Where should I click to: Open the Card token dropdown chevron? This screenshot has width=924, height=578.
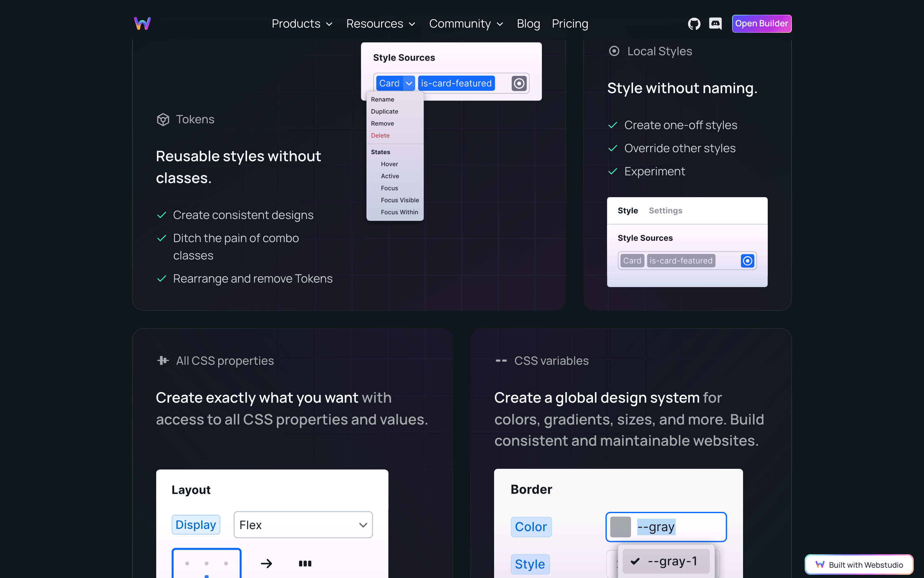tap(409, 83)
